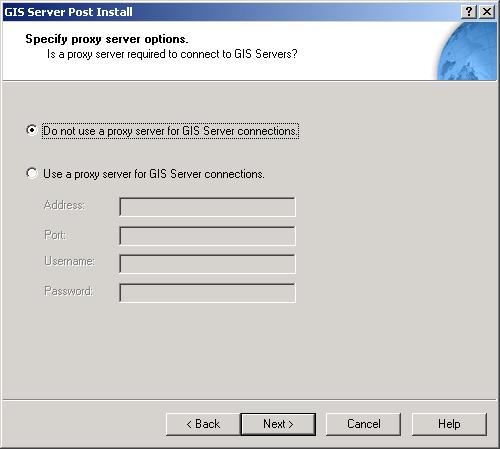Viewport: 500px width, 449px height.
Task: Click into the Address input field
Action: click(207, 207)
